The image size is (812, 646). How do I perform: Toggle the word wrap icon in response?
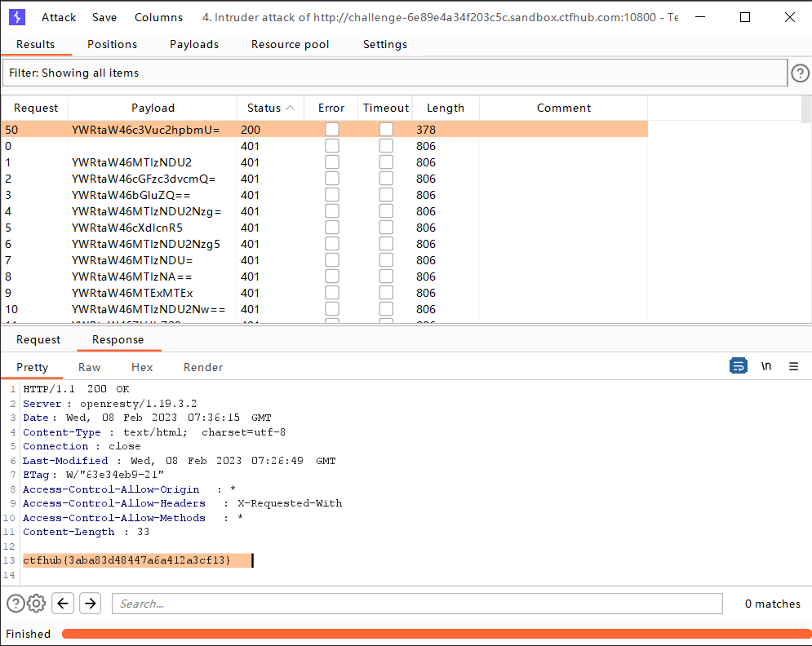point(738,367)
